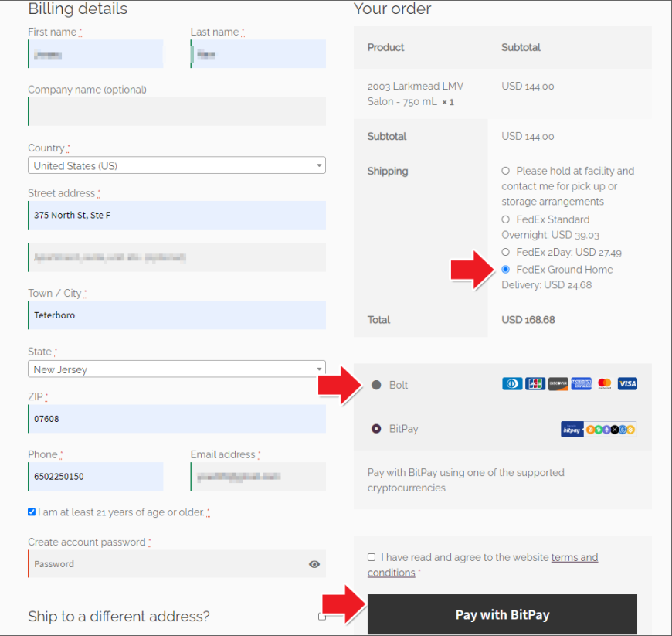The image size is (672, 636).
Task: Click the account Password field
Action: click(177, 564)
